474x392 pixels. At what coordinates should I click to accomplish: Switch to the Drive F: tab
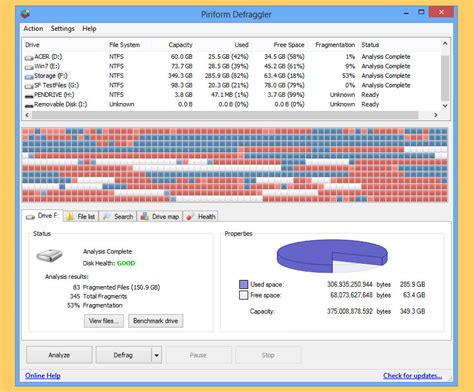(x=42, y=216)
